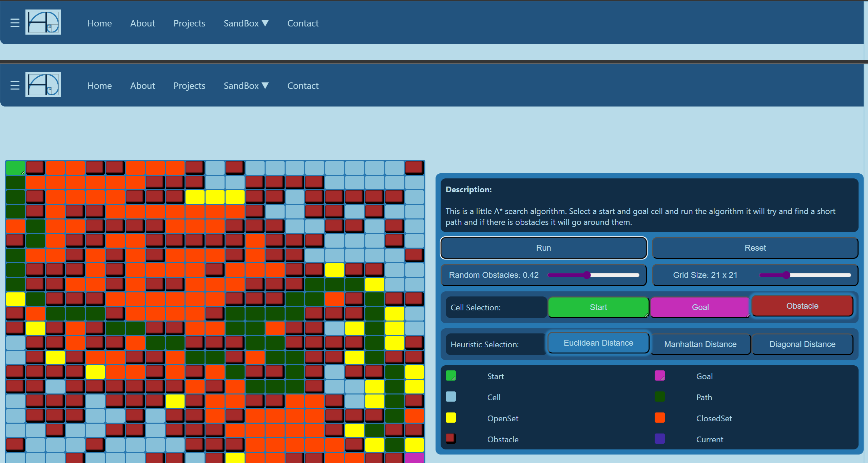Click the Random Obstacles slider handle
Image resolution: width=868 pixels, height=463 pixels.
(587, 275)
